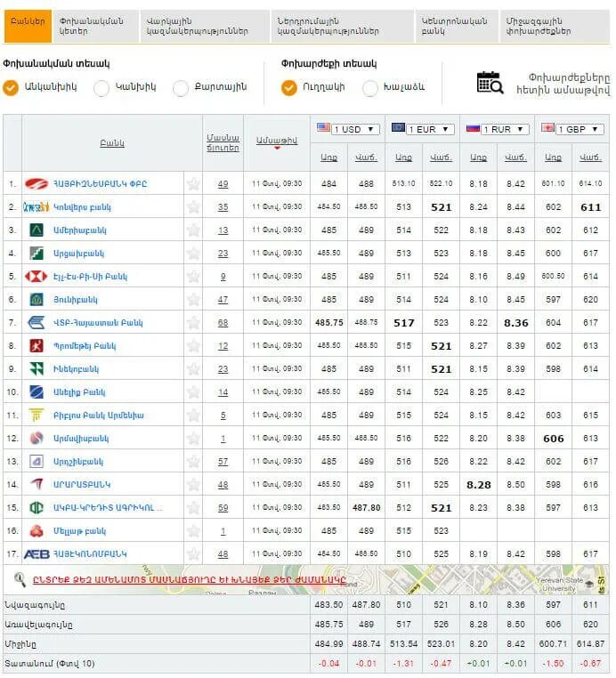Viewport: 616px width, 678px height.
Task: Open the Ներդրումային կազմակերպություններ tab
Action: point(342,26)
